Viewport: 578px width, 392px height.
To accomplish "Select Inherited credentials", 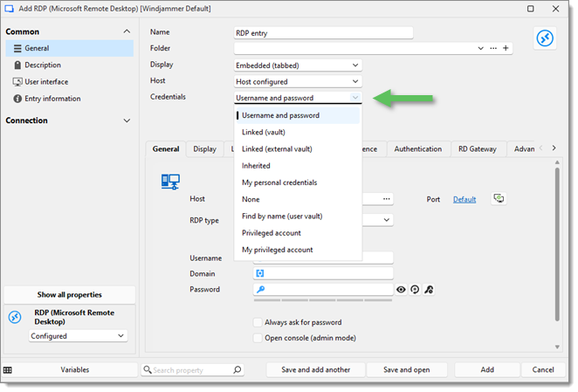I will click(x=298, y=166).
